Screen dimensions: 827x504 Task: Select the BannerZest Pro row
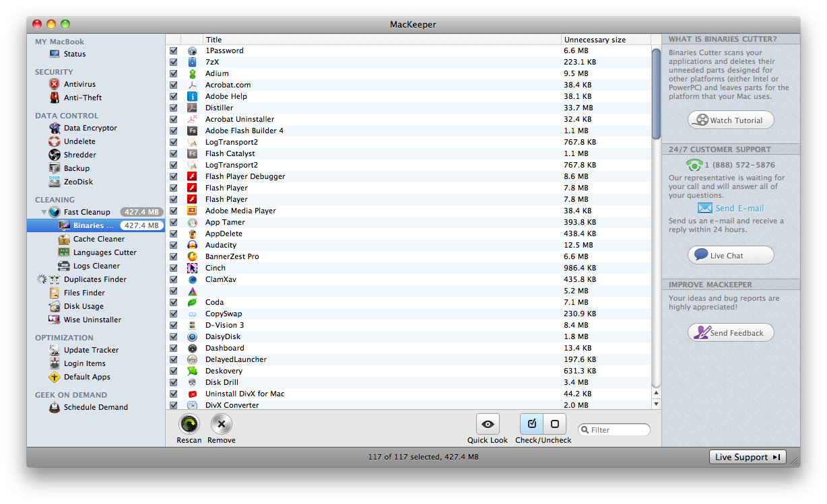pos(408,256)
